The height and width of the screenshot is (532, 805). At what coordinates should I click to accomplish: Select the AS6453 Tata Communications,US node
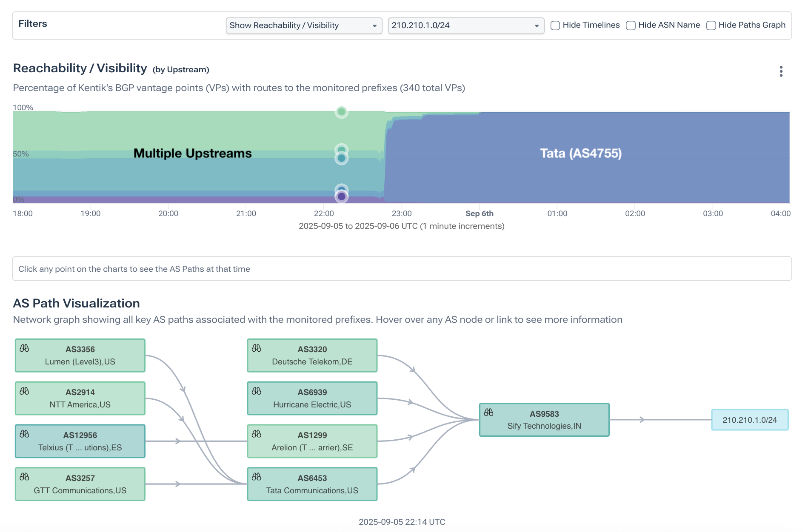[x=312, y=484]
